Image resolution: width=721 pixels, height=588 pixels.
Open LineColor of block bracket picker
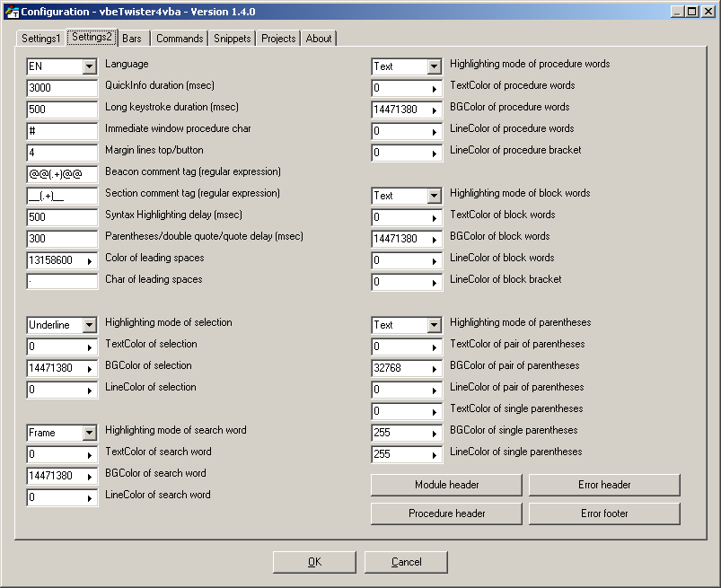[434, 283]
